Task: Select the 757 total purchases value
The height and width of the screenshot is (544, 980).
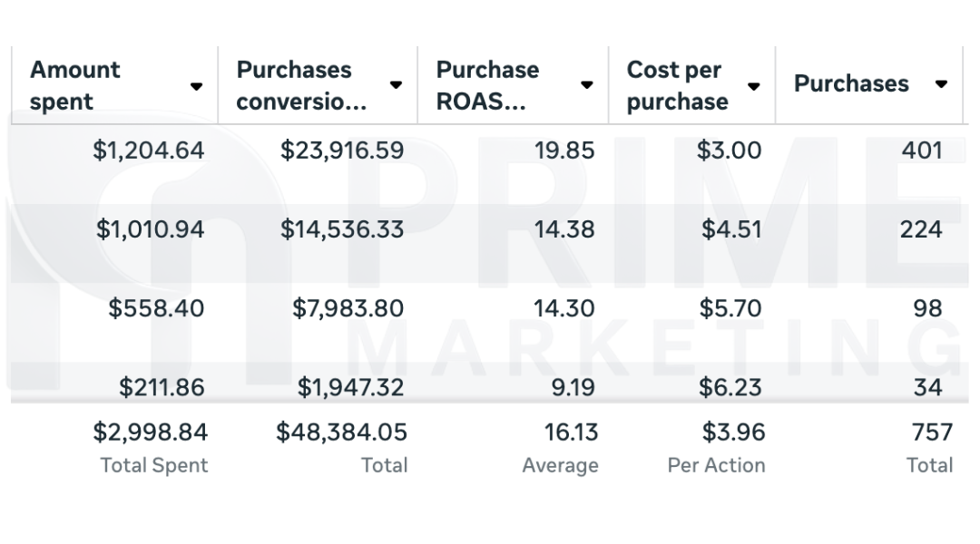Action: 932,432
